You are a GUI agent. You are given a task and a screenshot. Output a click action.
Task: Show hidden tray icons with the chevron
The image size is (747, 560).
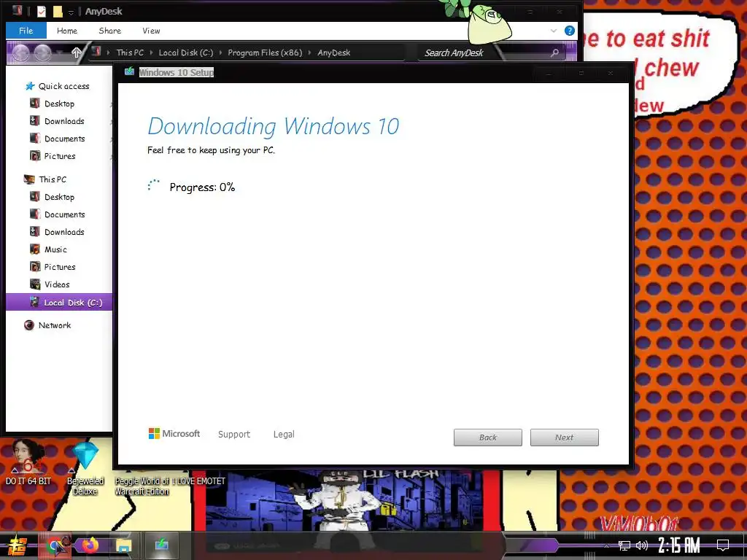click(606, 545)
